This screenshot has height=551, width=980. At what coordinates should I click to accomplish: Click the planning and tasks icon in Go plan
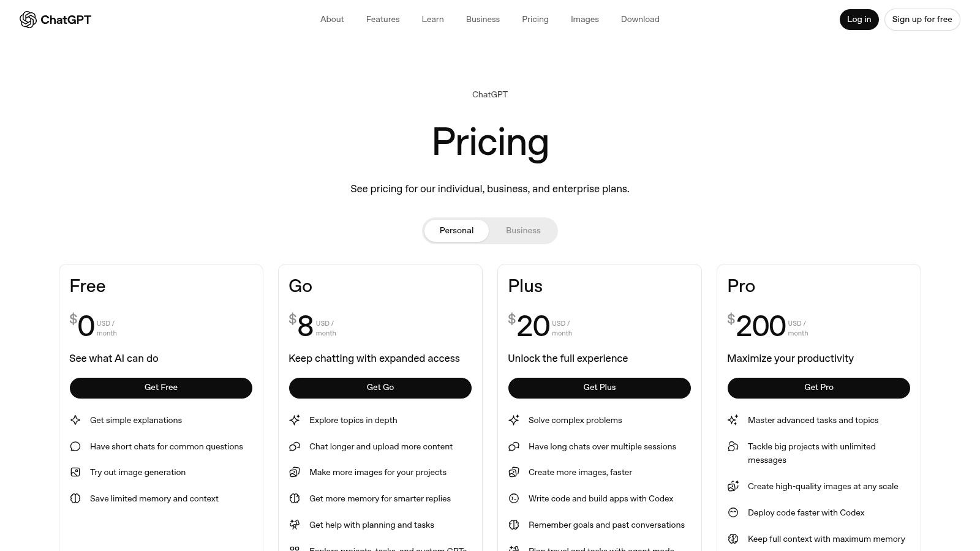pyautogui.click(x=295, y=525)
